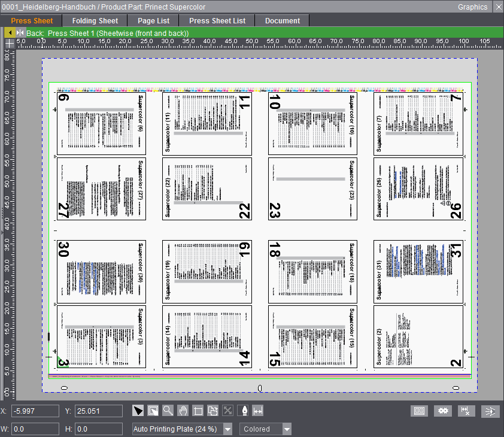Select the pen-shaped marker tool
504x437 pixels.
243,411
